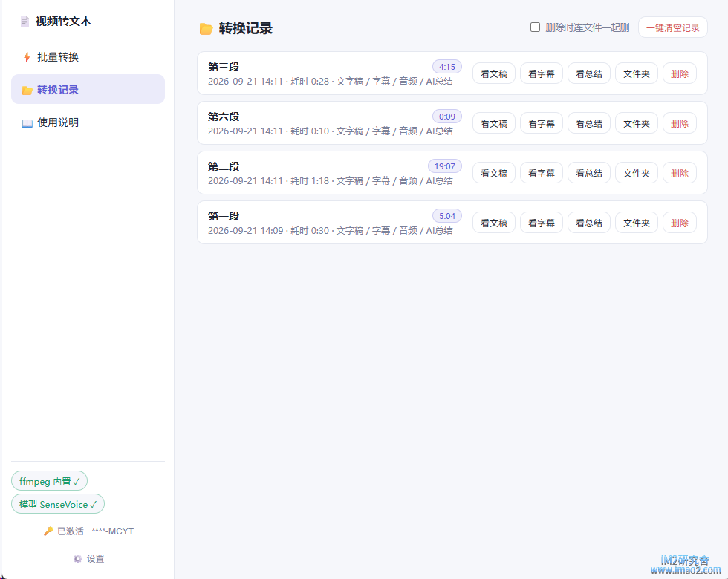Click the 5:04 duration badge of 第一段
The image size is (728, 579).
[447, 216]
